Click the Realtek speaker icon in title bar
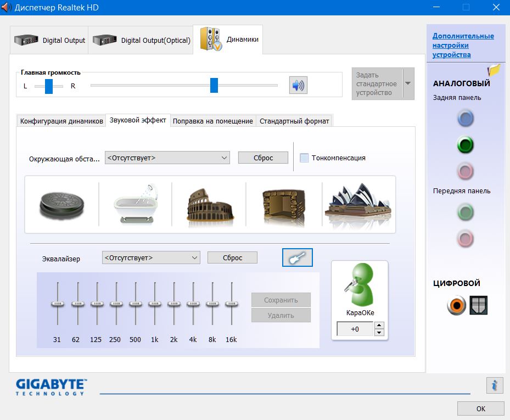Image resolution: width=510 pixels, height=420 pixels. (6, 7)
